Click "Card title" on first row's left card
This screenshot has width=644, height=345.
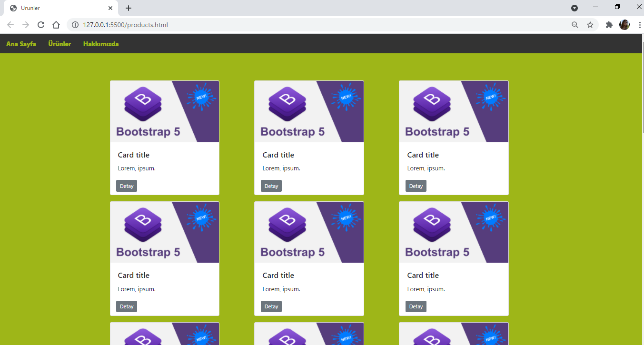click(134, 155)
